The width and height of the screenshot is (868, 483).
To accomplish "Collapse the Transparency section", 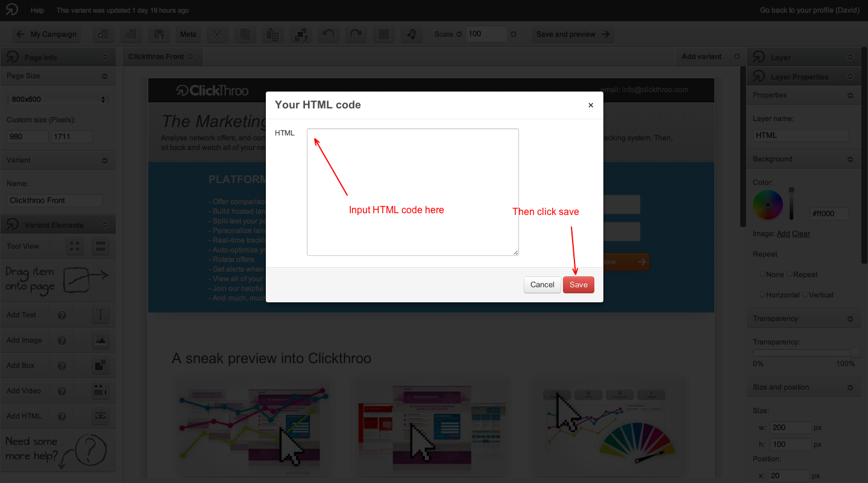I will click(x=851, y=318).
